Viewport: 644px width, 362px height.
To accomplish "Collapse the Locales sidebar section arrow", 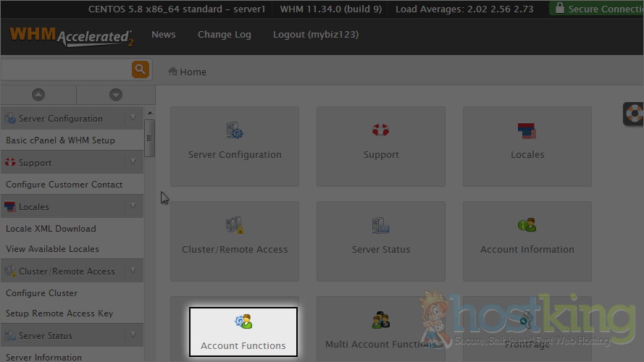I will [x=133, y=206].
